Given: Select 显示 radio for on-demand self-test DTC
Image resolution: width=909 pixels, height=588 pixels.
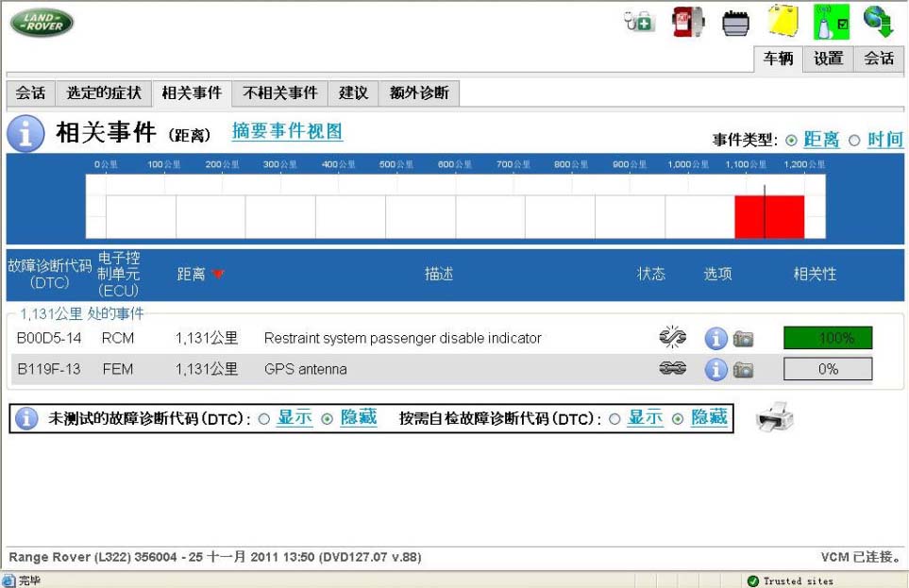Looking at the screenshot, I should [x=614, y=419].
